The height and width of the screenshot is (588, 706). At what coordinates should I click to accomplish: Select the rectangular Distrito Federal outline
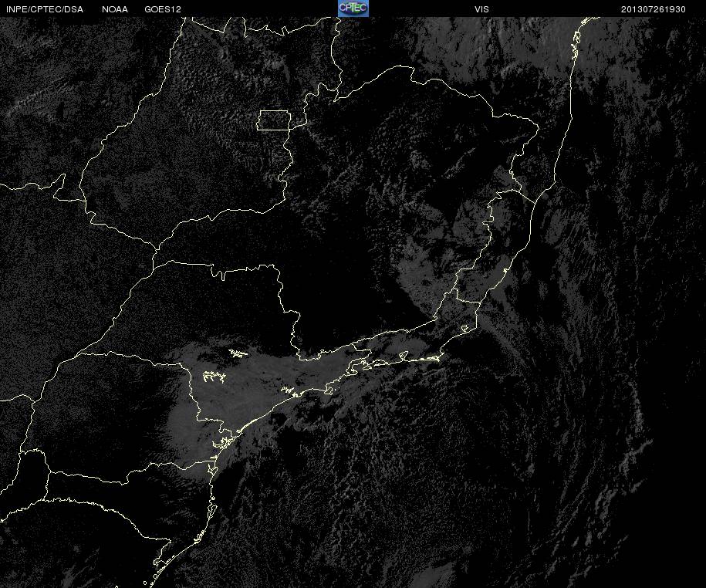(x=274, y=120)
